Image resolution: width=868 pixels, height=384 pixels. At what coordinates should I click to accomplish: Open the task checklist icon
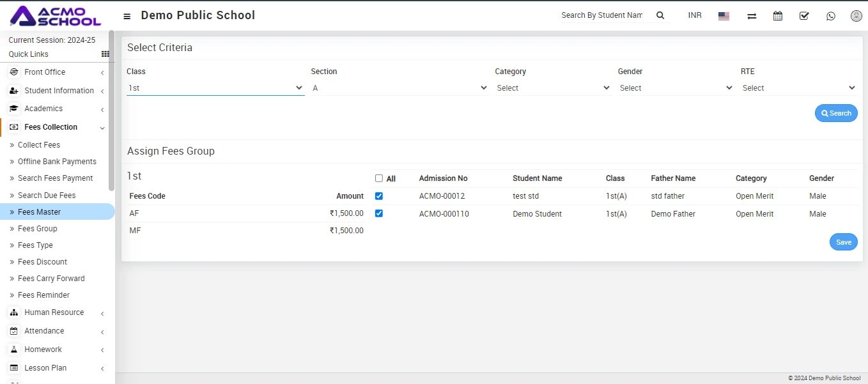click(804, 16)
